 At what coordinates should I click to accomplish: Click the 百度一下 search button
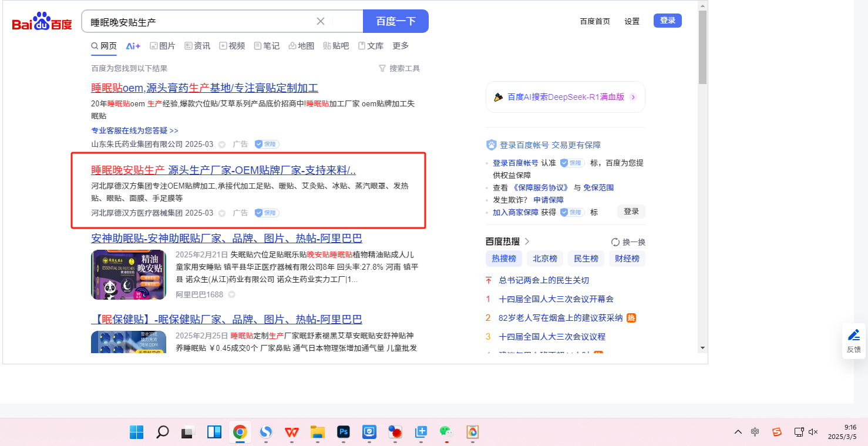coord(396,21)
